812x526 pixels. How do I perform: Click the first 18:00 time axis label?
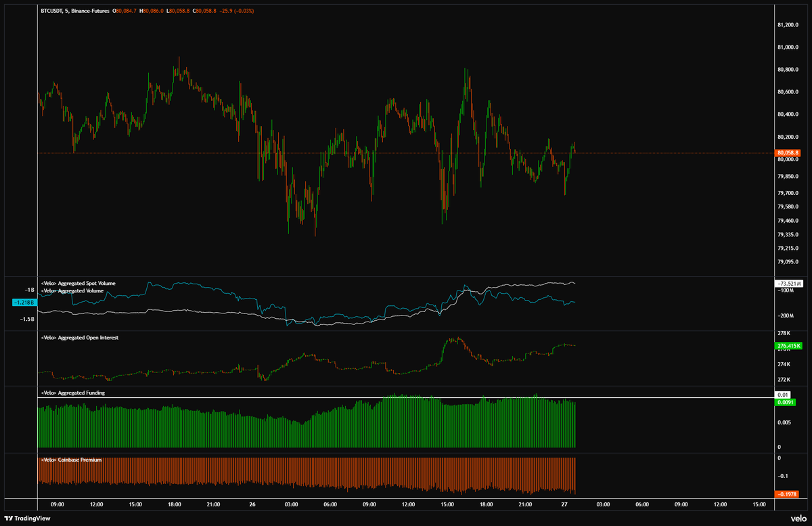(174, 504)
